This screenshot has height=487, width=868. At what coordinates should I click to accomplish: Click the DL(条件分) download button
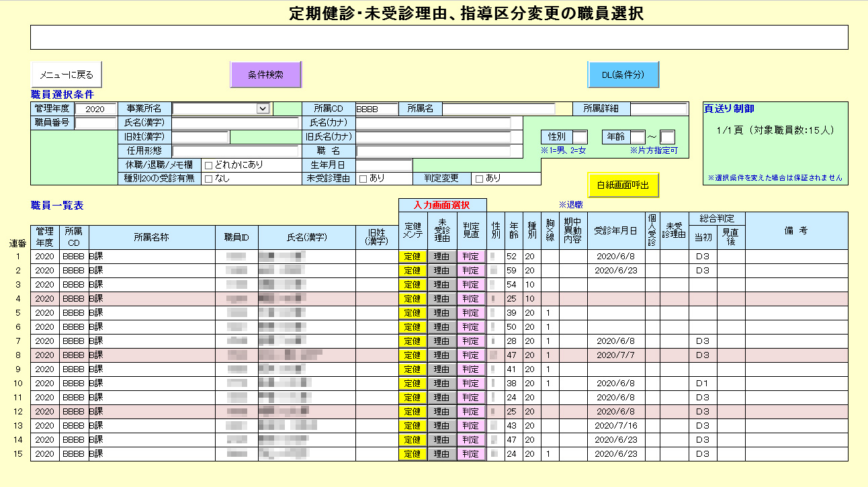click(623, 75)
